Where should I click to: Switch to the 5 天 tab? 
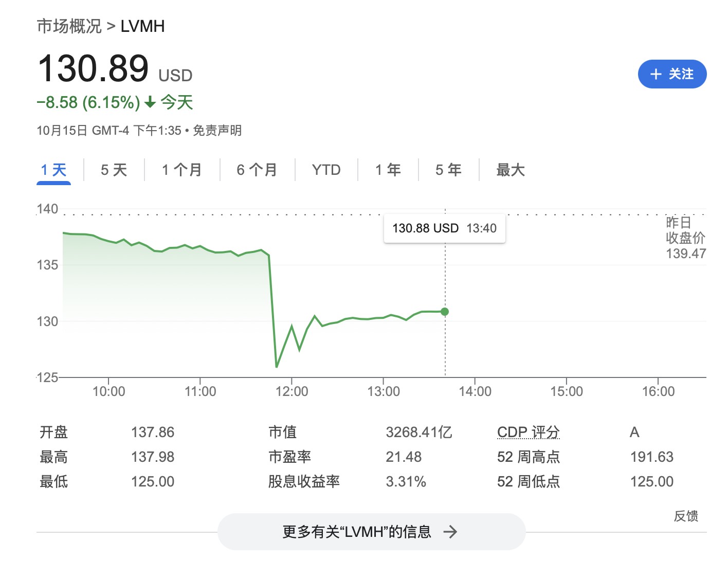pyautogui.click(x=114, y=170)
